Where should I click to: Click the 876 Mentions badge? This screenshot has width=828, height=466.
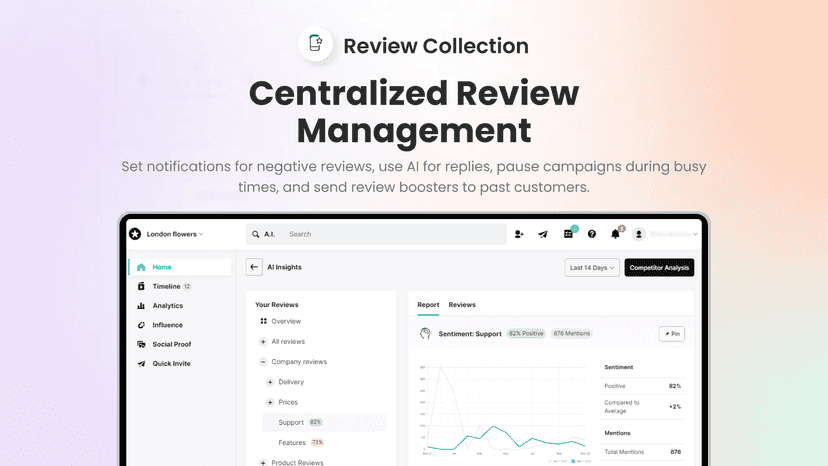pos(571,333)
